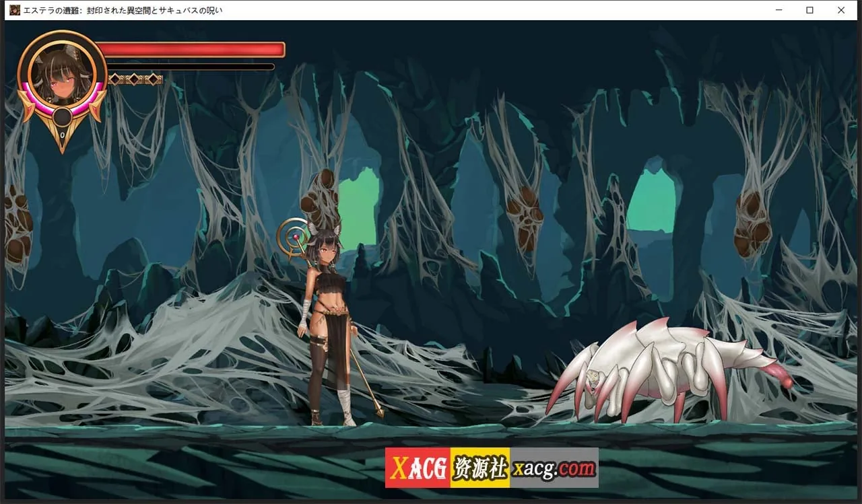Click the red health bar
Screen dimensions: 862x504
point(191,50)
